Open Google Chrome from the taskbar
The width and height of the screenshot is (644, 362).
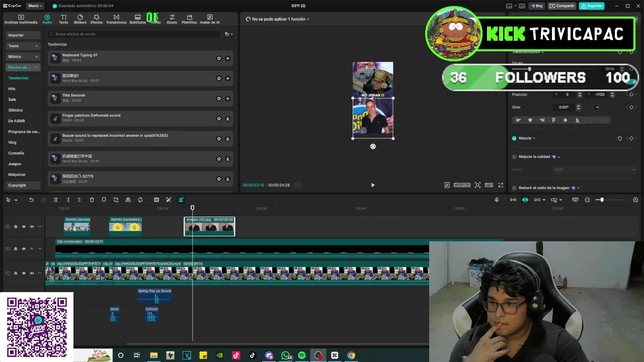[x=351, y=355]
